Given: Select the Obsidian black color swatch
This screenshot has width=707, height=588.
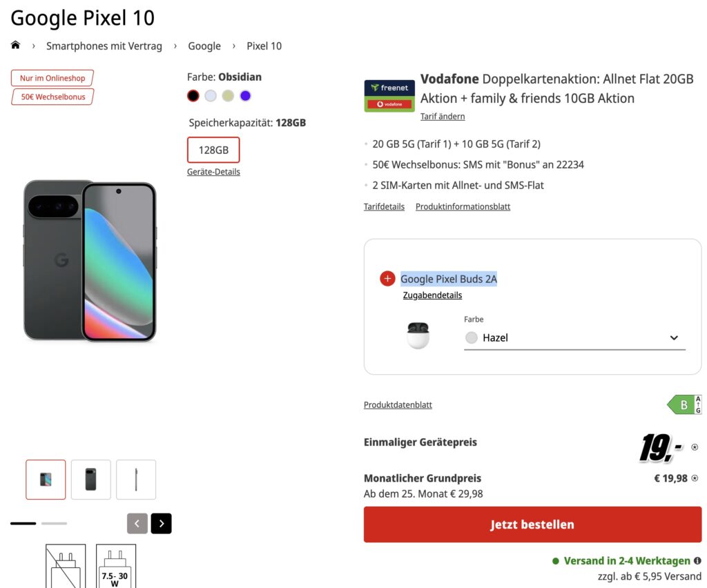Looking at the screenshot, I should 193,96.
